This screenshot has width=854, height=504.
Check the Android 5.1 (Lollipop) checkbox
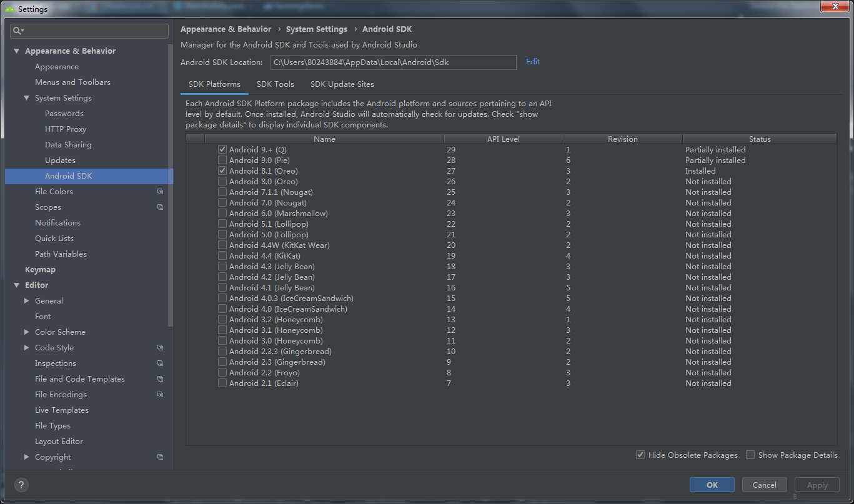[222, 224]
